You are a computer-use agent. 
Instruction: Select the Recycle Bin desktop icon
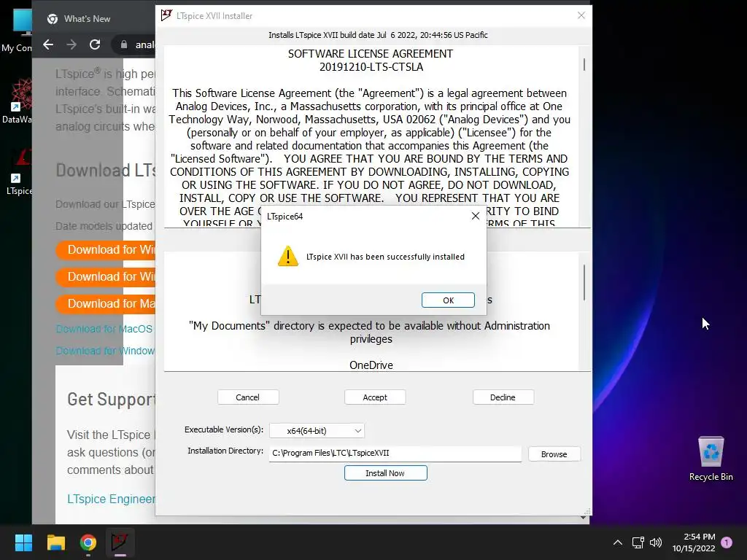pos(711,459)
